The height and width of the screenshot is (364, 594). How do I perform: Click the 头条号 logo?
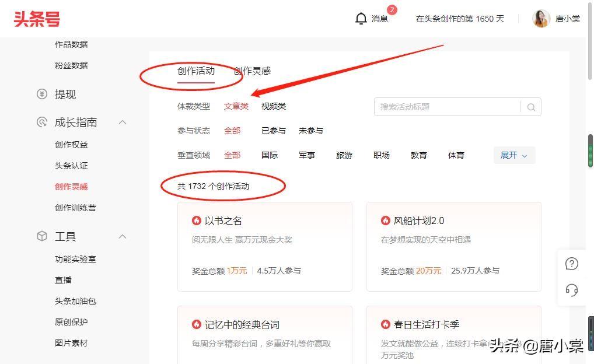click(37, 19)
